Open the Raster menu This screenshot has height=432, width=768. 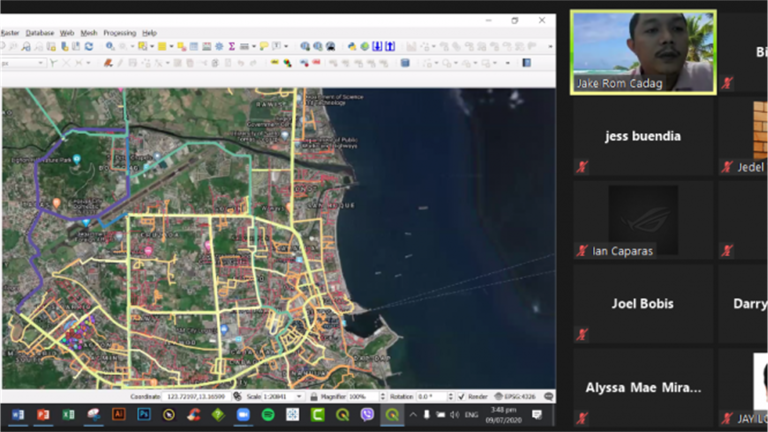pos(10,33)
